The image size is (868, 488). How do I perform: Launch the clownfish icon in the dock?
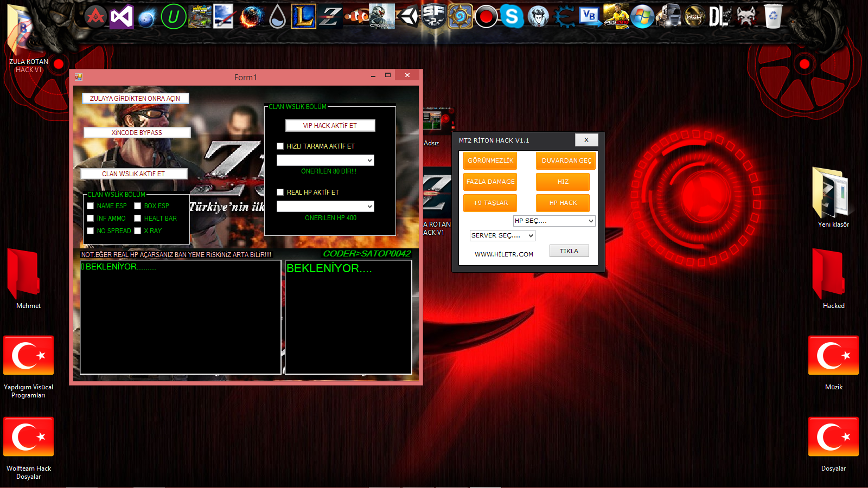click(x=356, y=17)
